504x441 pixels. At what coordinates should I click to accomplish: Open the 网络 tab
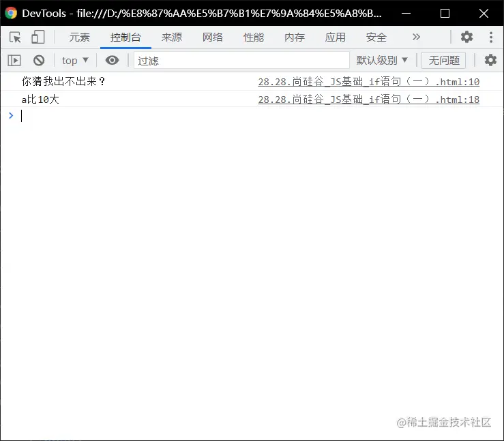coord(213,37)
